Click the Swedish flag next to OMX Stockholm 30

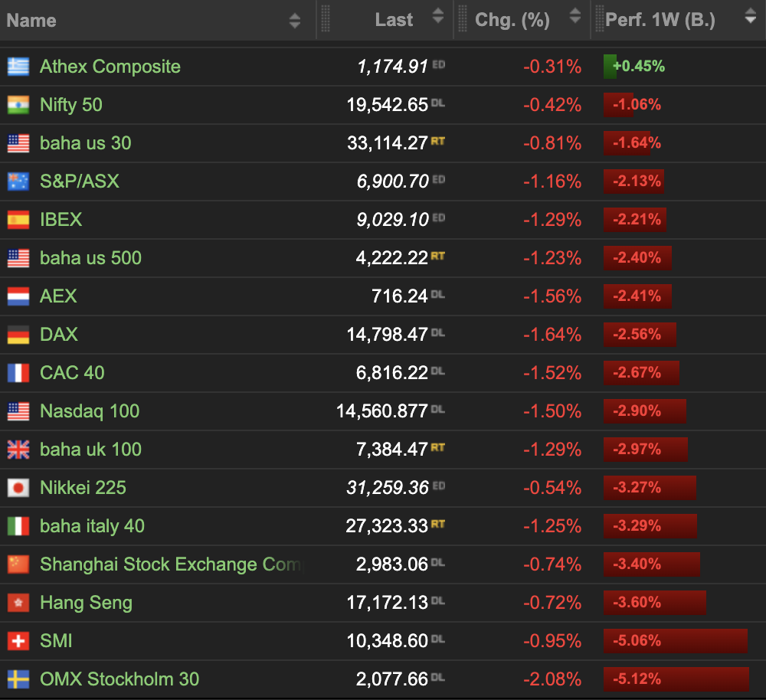pos(18,679)
